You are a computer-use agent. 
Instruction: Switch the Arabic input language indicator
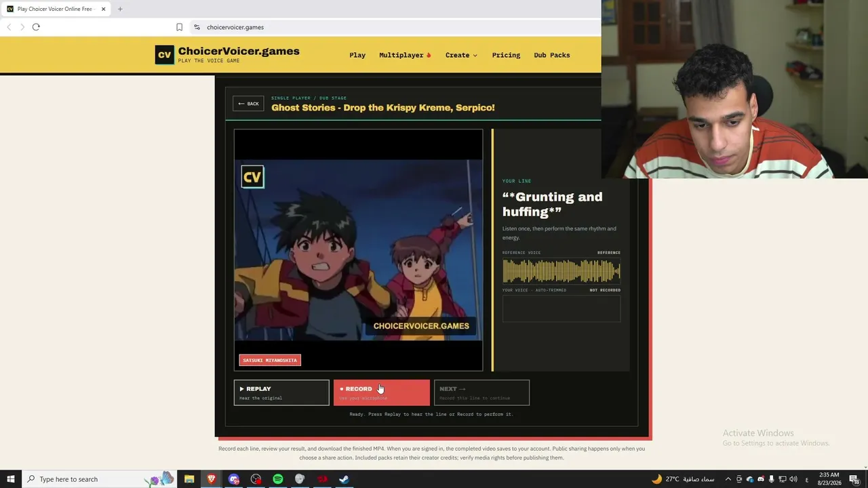coord(806,479)
